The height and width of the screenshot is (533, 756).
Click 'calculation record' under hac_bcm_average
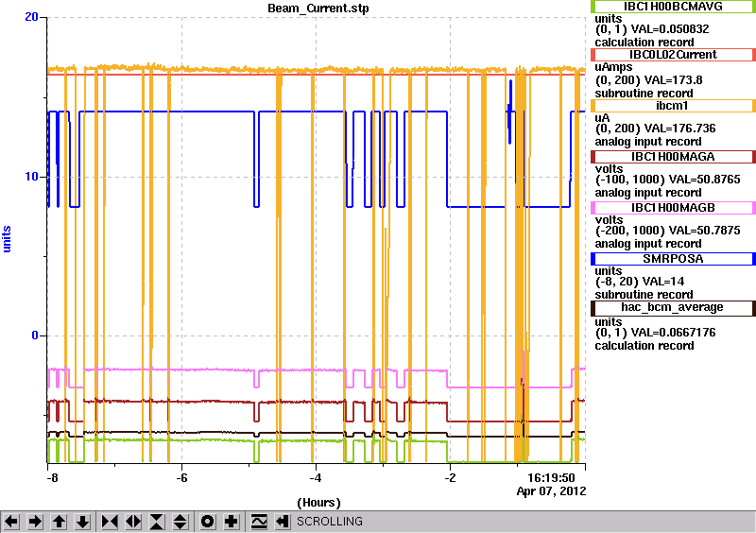pyautogui.click(x=644, y=345)
